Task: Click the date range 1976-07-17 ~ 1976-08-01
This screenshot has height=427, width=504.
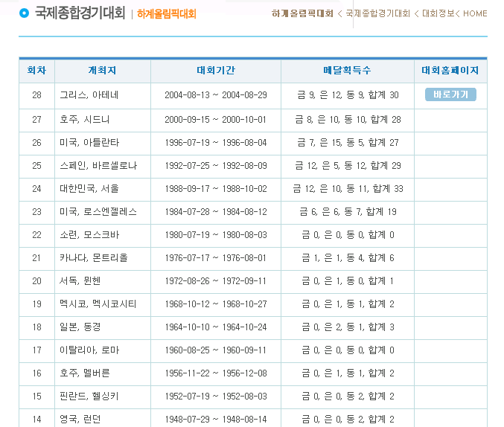Action: click(216, 258)
